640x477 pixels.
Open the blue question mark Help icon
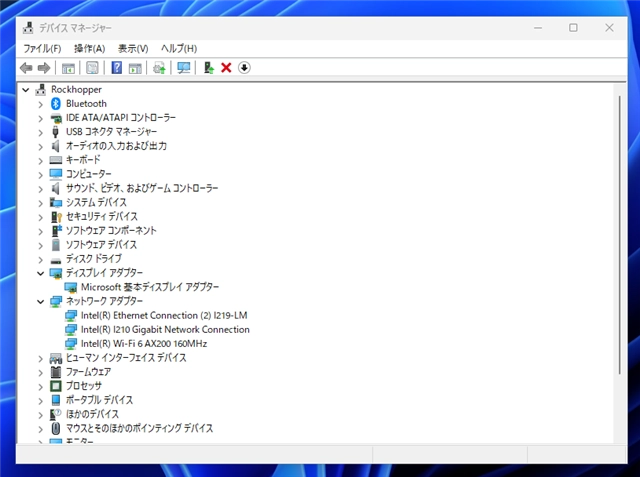tap(117, 68)
